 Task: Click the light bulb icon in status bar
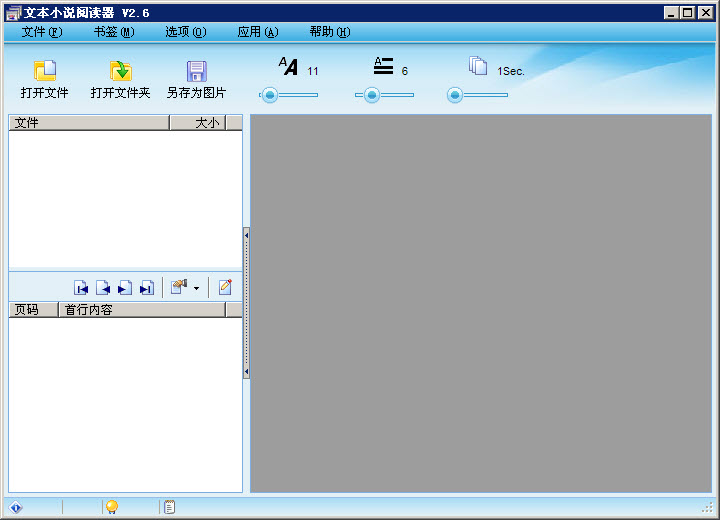(112, 507)
